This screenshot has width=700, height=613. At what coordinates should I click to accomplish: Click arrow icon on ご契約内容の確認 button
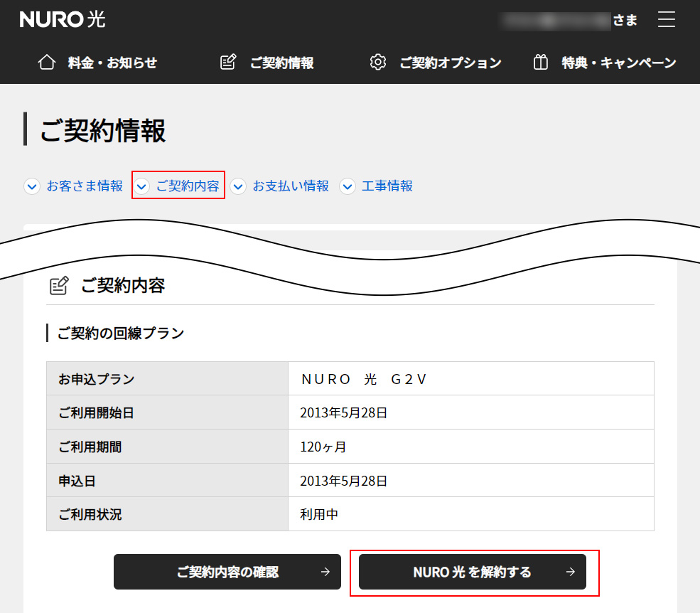(x=325, y=572)
